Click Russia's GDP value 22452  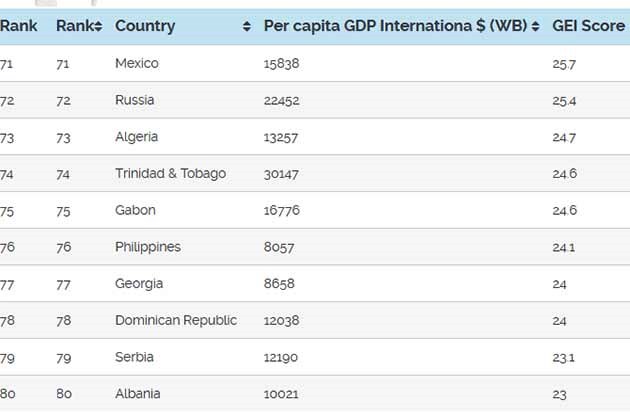coord(282,100)
